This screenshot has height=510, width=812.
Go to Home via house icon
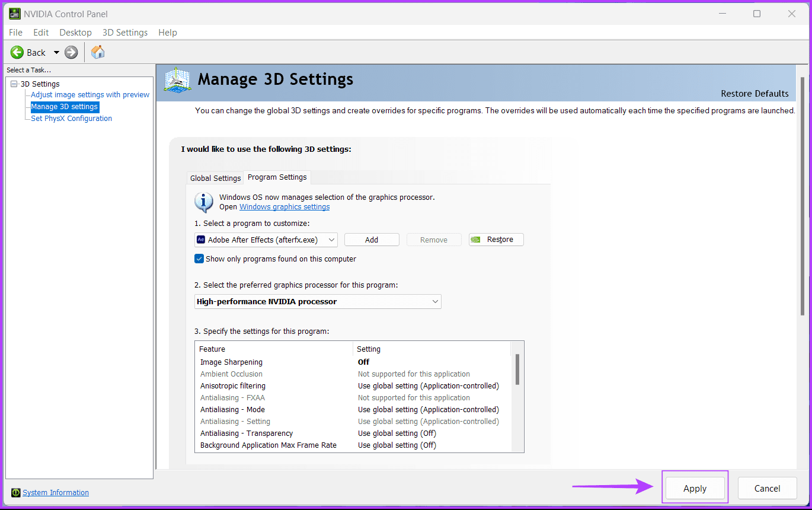click(x=98, y=52)
